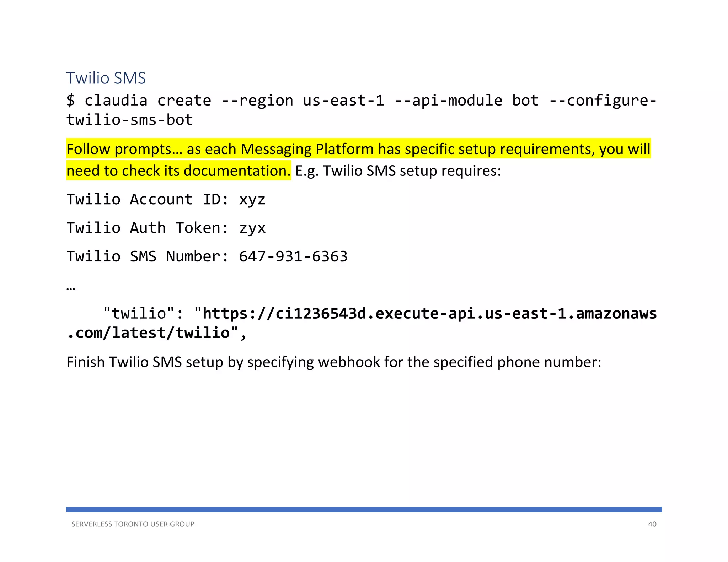The width and height of the screenshot is (728, 562).
Task: Click the bold 'https://ci1236543d.execute-api' URL
Action: (x=429, y=314)
